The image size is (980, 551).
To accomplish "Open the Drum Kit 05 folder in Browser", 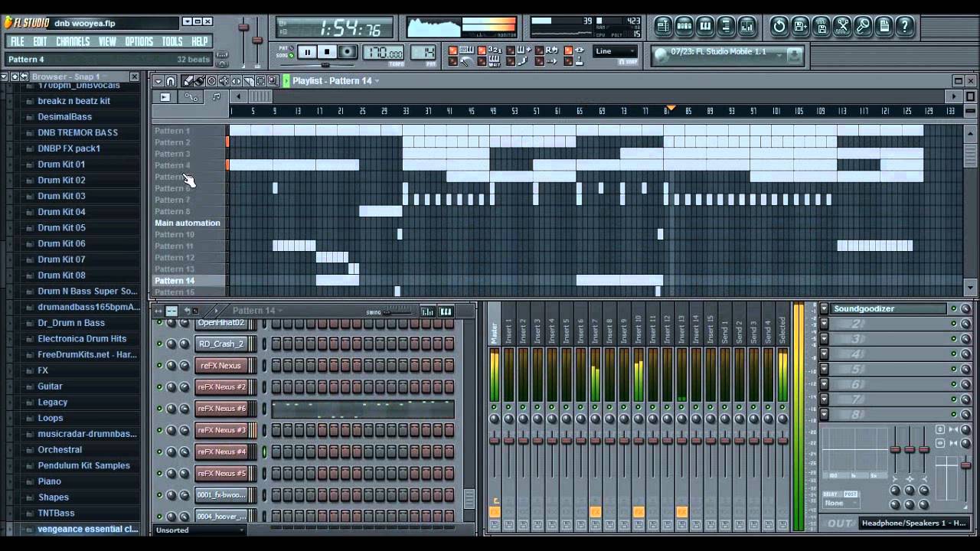I will tap(61, 227).
